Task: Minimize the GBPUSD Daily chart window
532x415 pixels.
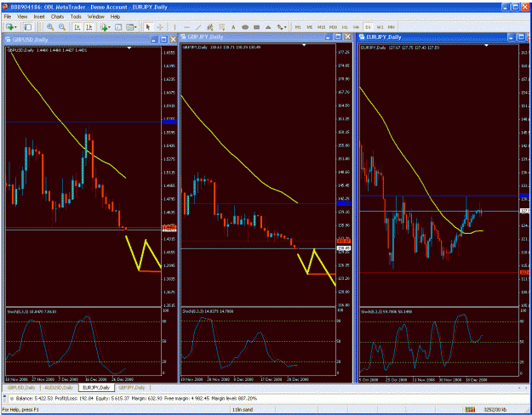Action: coord(154,40)
